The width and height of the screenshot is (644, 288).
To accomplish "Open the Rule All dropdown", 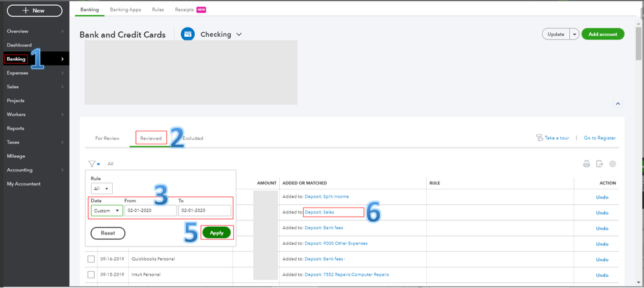I will point(101,188).
